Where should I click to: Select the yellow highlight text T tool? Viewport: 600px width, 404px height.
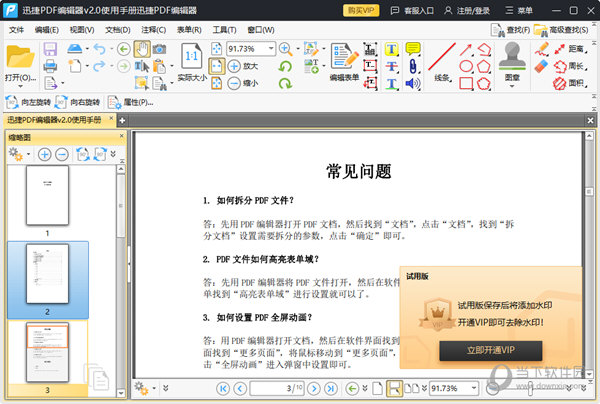[391, 49]
